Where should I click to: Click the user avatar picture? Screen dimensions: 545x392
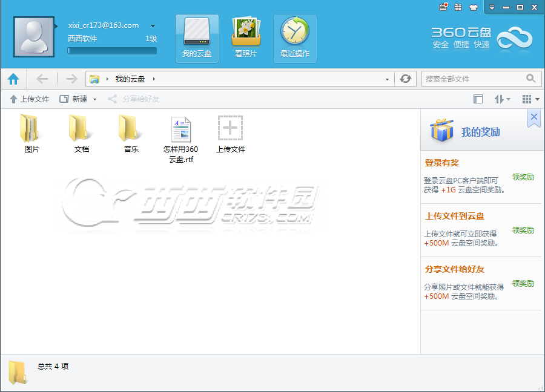point(34,37)
